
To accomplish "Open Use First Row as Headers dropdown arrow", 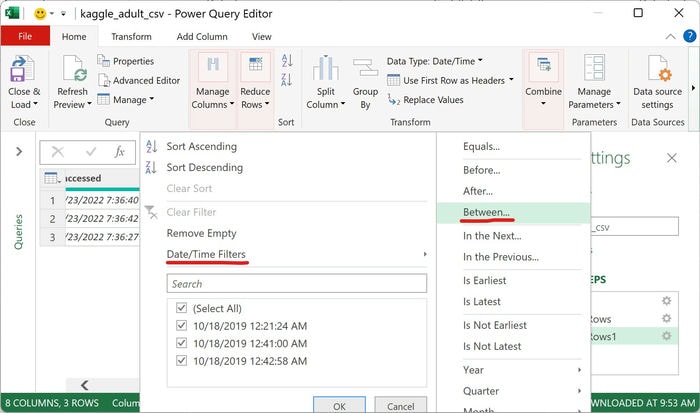I will [511, 80].
